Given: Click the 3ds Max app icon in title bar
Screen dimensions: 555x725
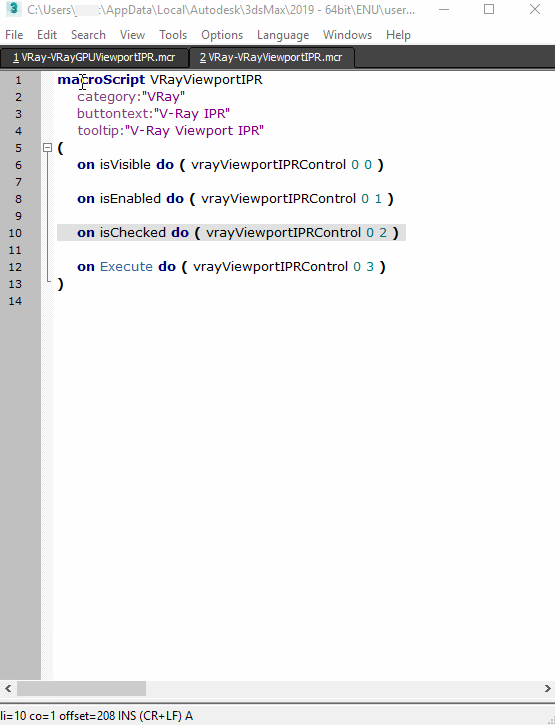Looking at the screenshot, I should tap(14, 8).
